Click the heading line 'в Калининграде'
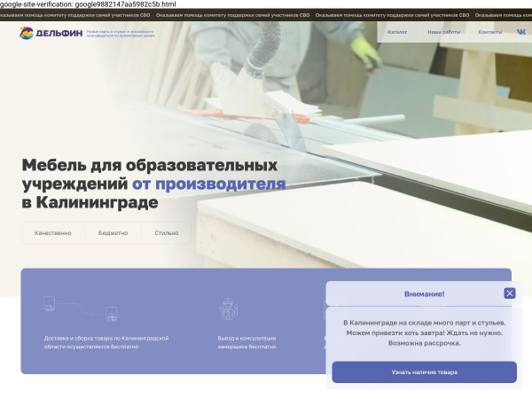The width and height of the screenshot is (532, 399). [x=90, y=202]
